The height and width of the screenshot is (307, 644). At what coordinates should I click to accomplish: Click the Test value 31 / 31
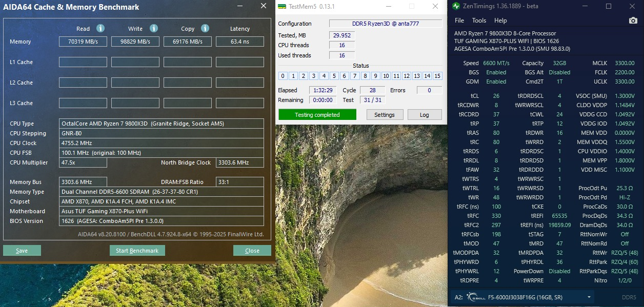click(373, 100)
